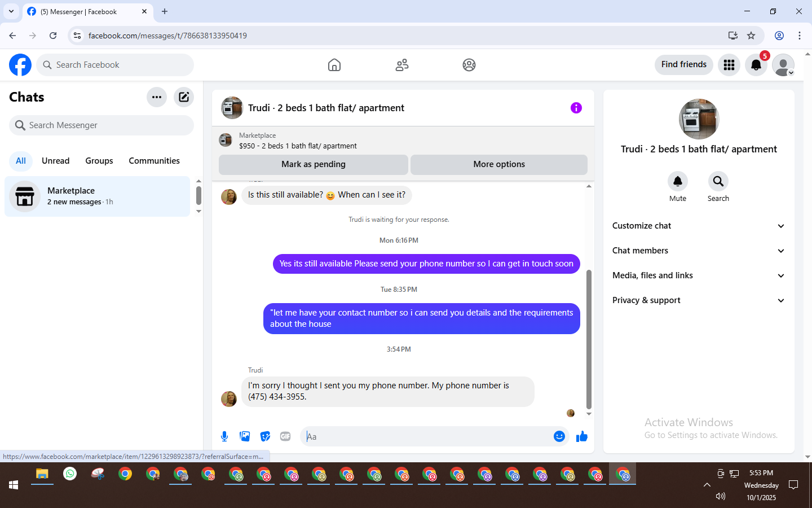The height and width of the screenshot is (508, 812).
Task: Open the Chrome profile icon
Action: coord(779,36)
